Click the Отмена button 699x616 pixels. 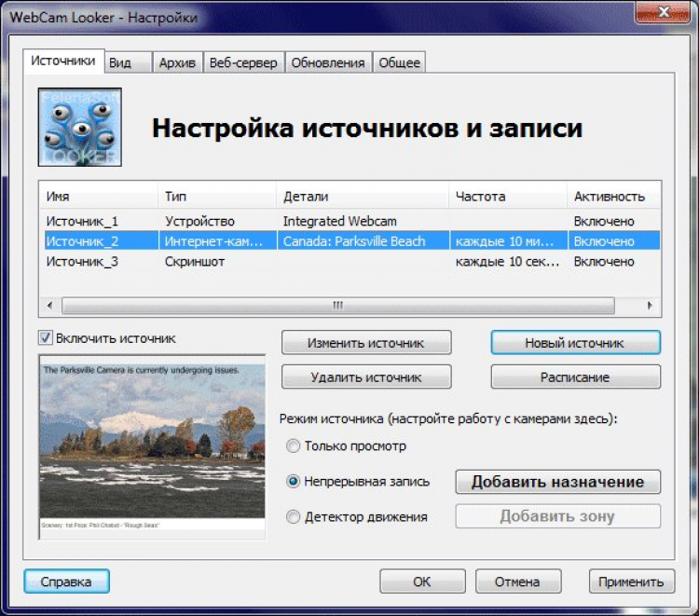click(x=518, y=582)
